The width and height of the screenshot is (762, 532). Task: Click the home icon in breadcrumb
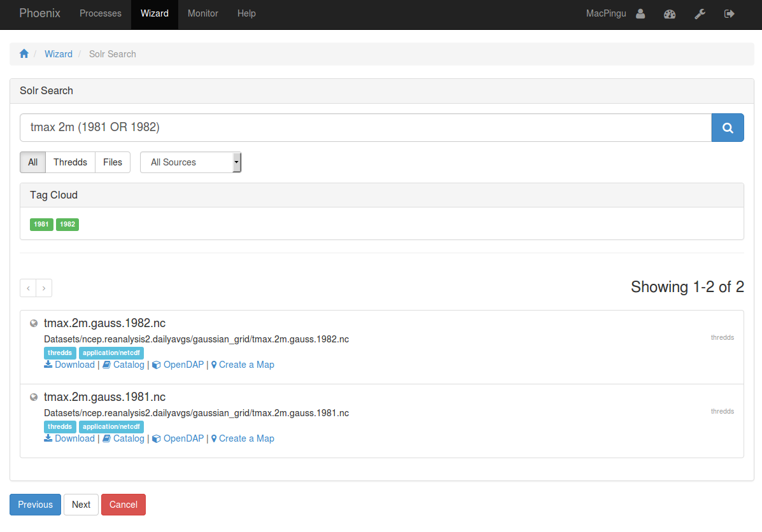tap(24, 54)
